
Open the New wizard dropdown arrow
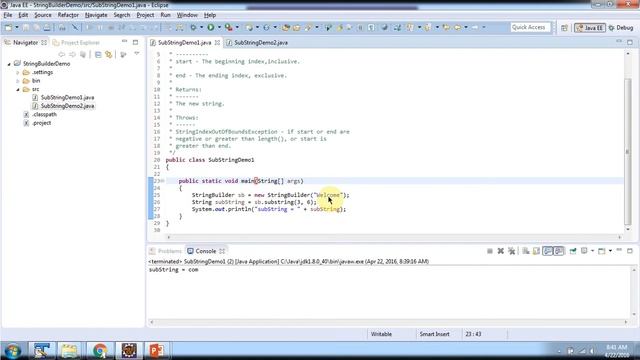coord(17,27)
